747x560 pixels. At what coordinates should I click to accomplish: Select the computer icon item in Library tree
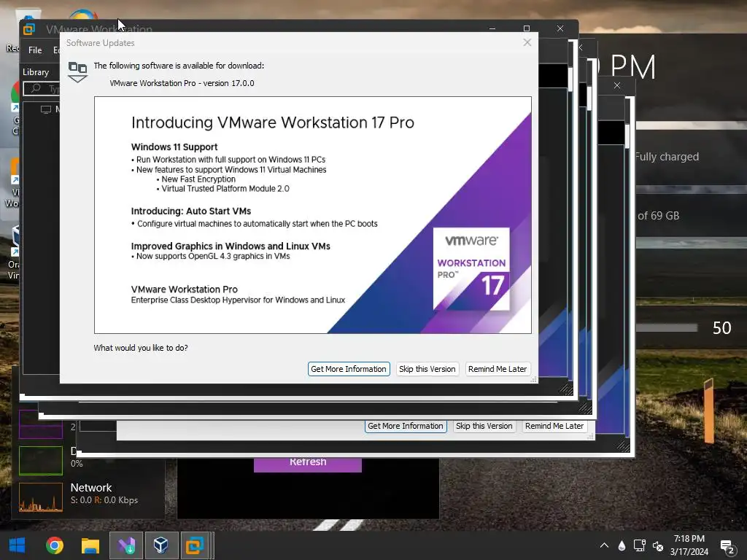(x=46, y=109)
